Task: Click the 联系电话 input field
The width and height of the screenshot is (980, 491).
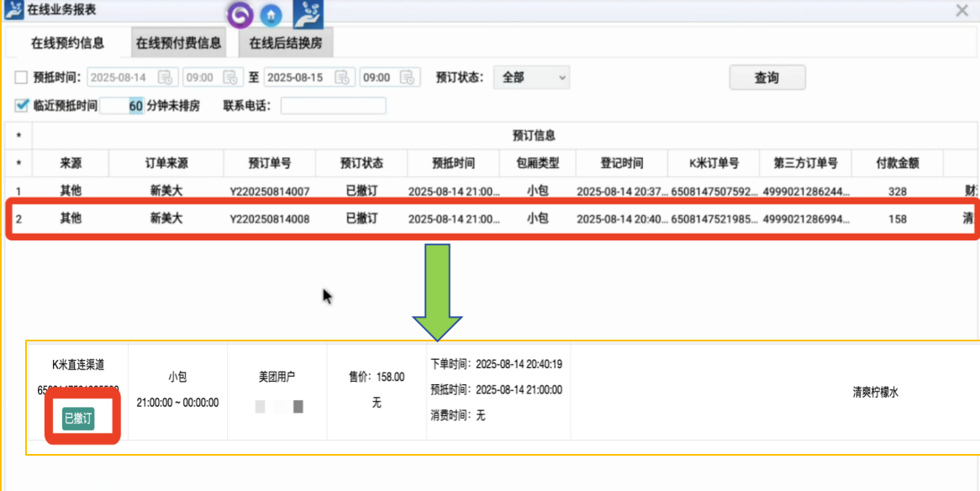Action: point(333,106)
